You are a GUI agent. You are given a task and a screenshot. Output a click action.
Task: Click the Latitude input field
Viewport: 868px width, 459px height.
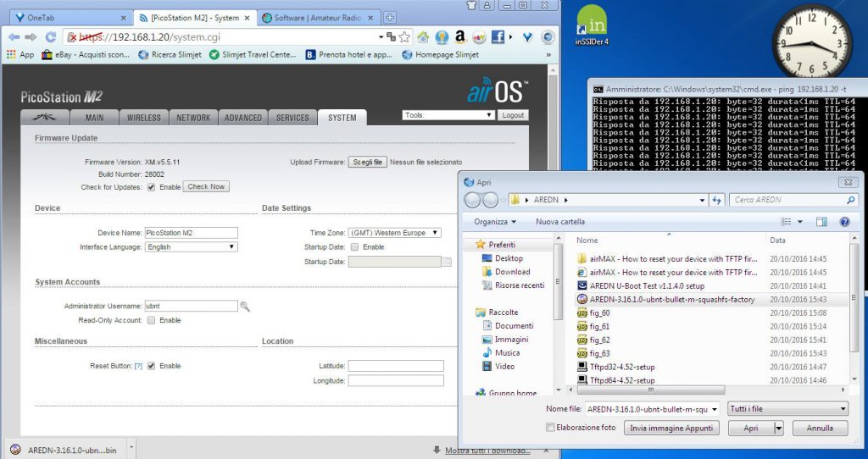pyautogui.click(x=396, y=366)
